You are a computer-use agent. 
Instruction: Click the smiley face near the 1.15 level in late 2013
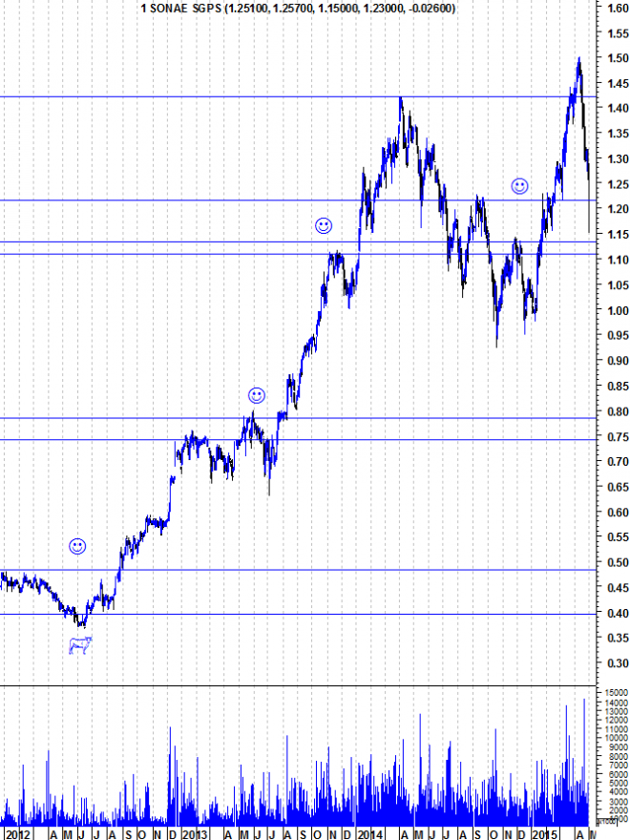(x=324, y=225)
